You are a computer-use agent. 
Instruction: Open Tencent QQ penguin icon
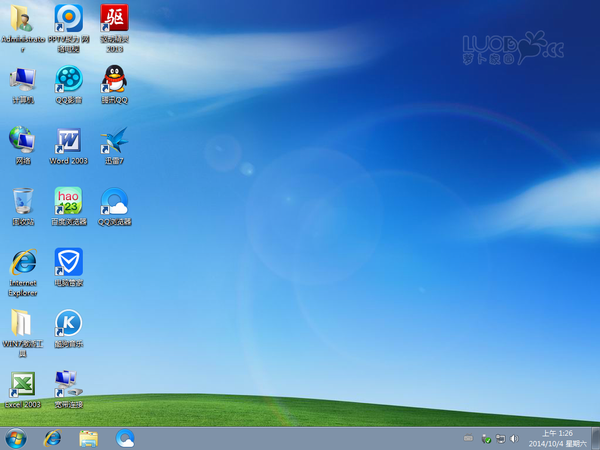coord(114,79)
